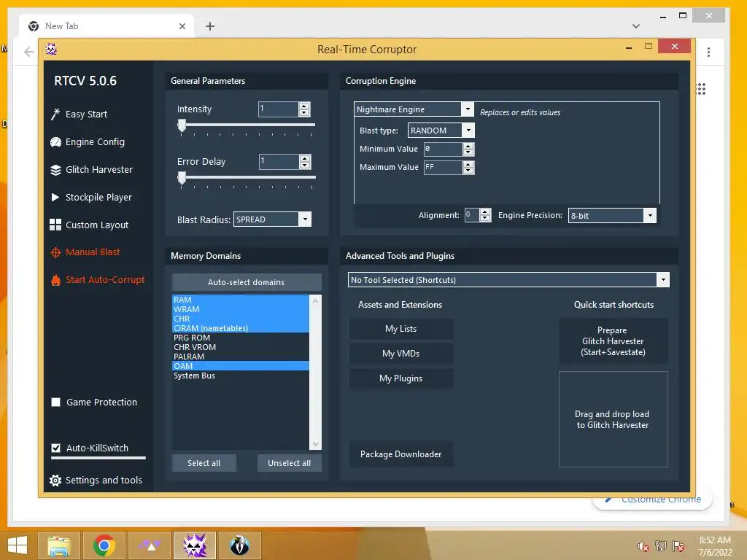Select PALRAM memory domain
Image resolution: width=747 pixels, height=560 pixels.
click(241, 357)
